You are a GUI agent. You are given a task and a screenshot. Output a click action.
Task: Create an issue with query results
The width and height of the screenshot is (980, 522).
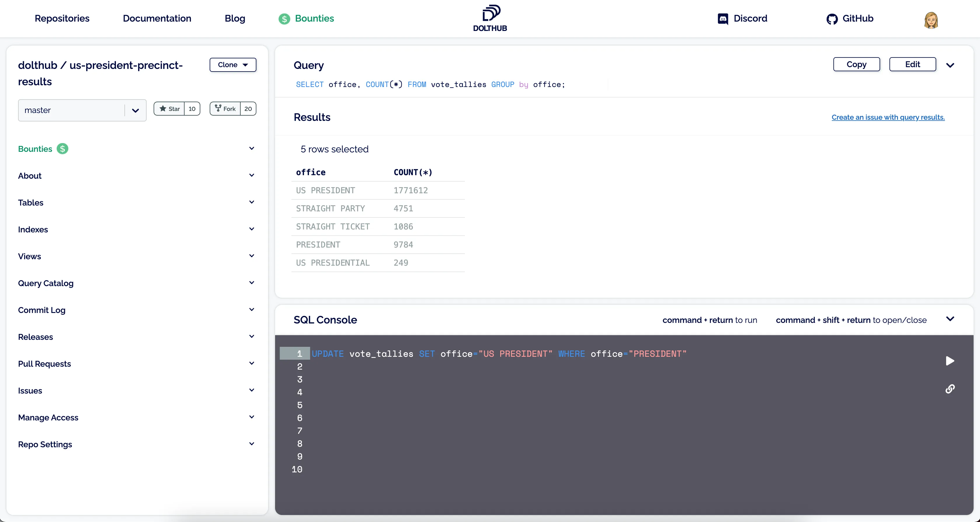tap(887, 117)
